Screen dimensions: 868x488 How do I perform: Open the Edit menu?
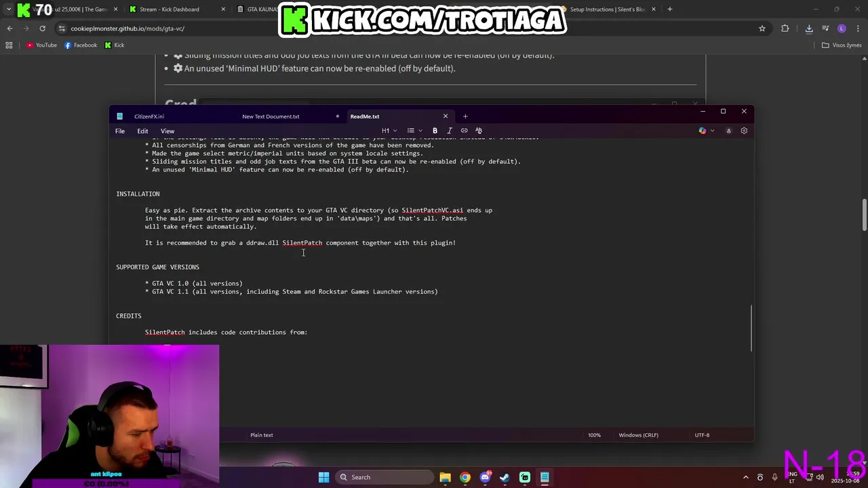click(142, 131)
